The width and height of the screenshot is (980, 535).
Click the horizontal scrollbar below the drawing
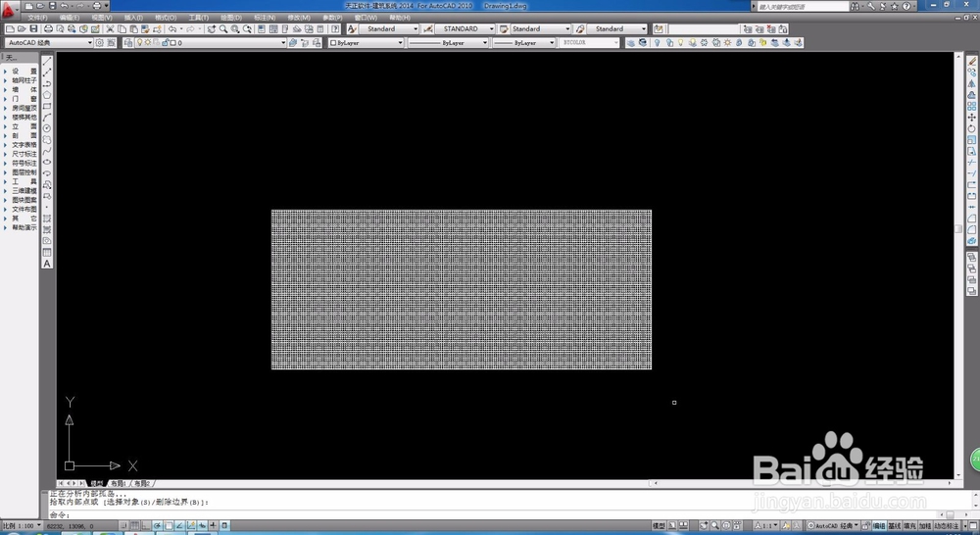pyautogui.click(x=802, y=483)
